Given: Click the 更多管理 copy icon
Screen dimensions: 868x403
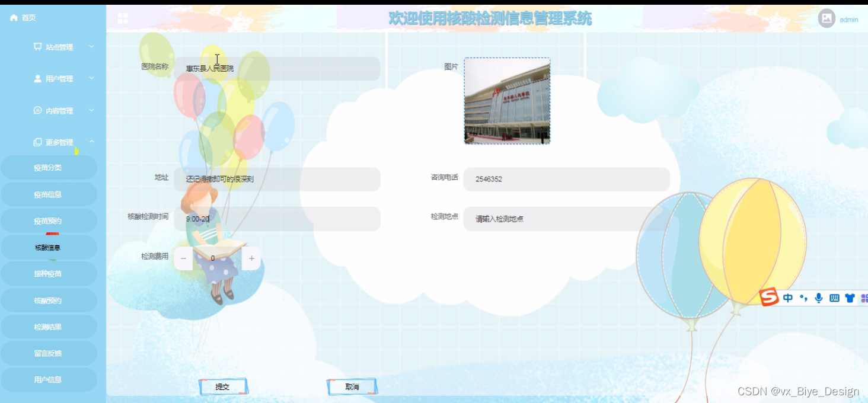Looking at the screenshot, I should 38,142.
